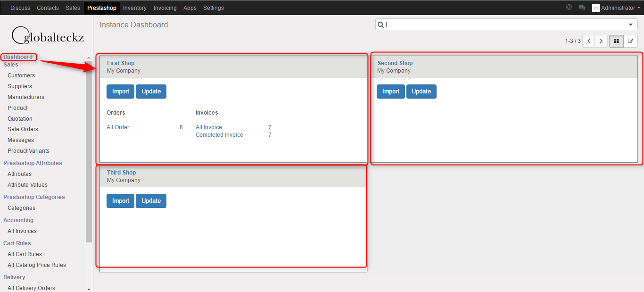Click the globalteckz logo
The height and width of the screenshot is (292, 644).
pos(47,35)
